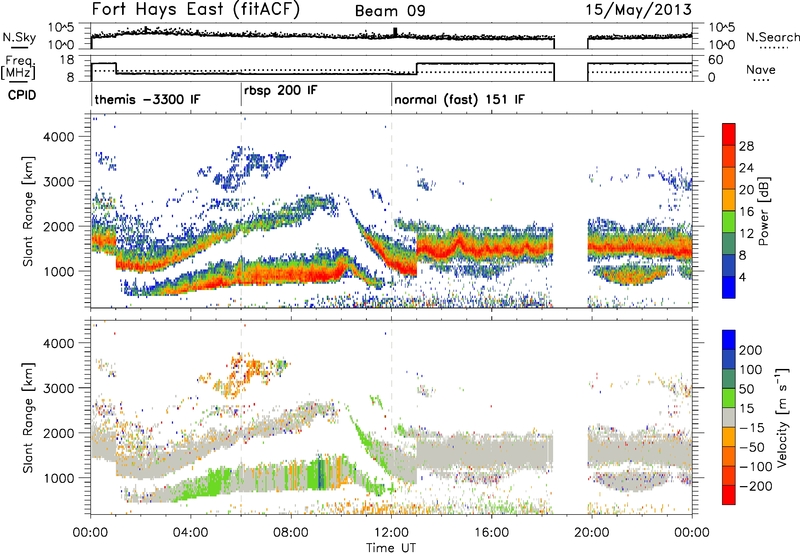The width and height of the screenshot is (800, 554).
Task: Click the red top segment of the Power color bar
Action: [729, 134]
